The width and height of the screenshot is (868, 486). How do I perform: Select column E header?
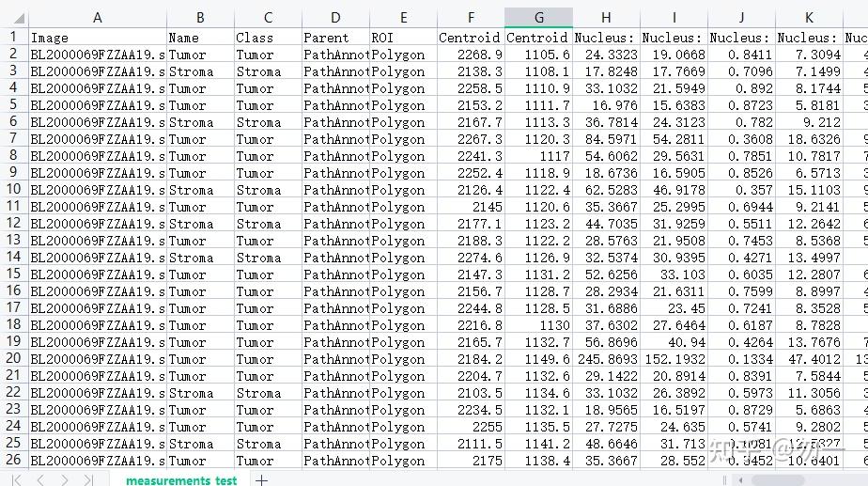404,18
